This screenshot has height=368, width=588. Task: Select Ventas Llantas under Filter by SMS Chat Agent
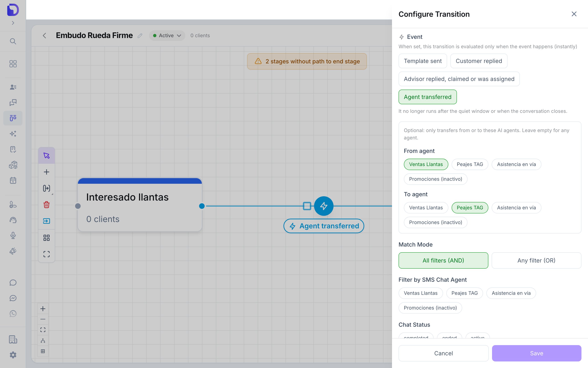point(421,293)
